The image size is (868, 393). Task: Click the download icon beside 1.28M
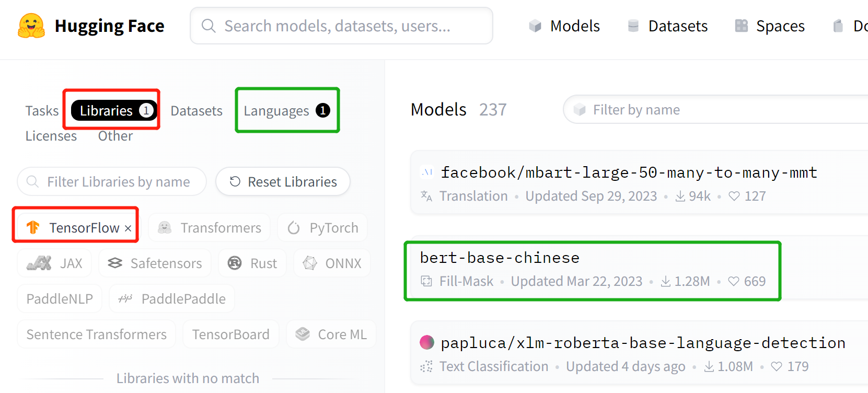666,281
